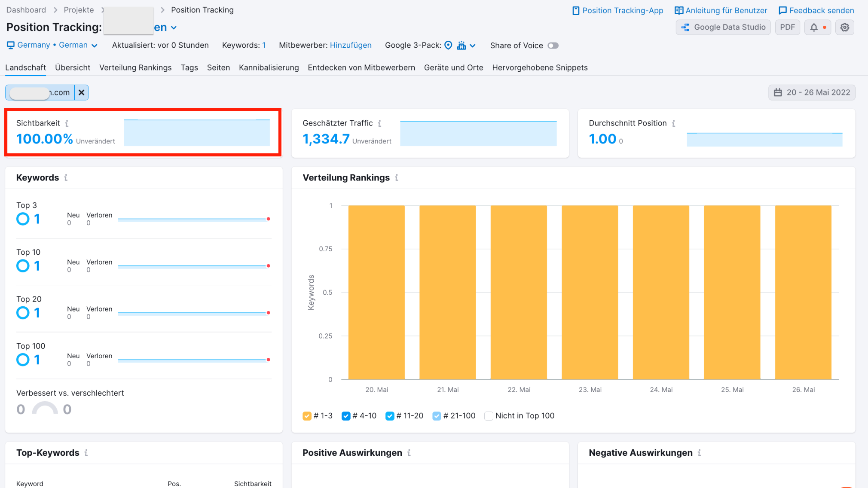868x488 pixels.
Task: Click the Top 20 circle indicator
Action: 23,313
